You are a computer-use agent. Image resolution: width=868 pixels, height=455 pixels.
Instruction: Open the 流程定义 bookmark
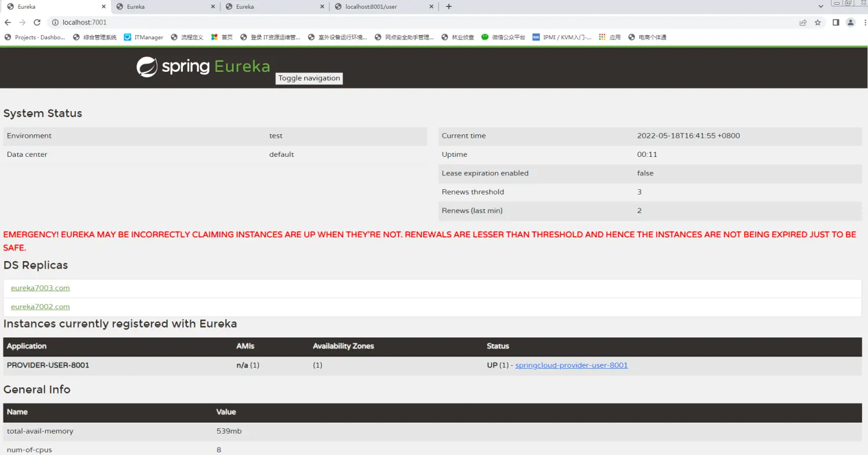pos(187,37)
